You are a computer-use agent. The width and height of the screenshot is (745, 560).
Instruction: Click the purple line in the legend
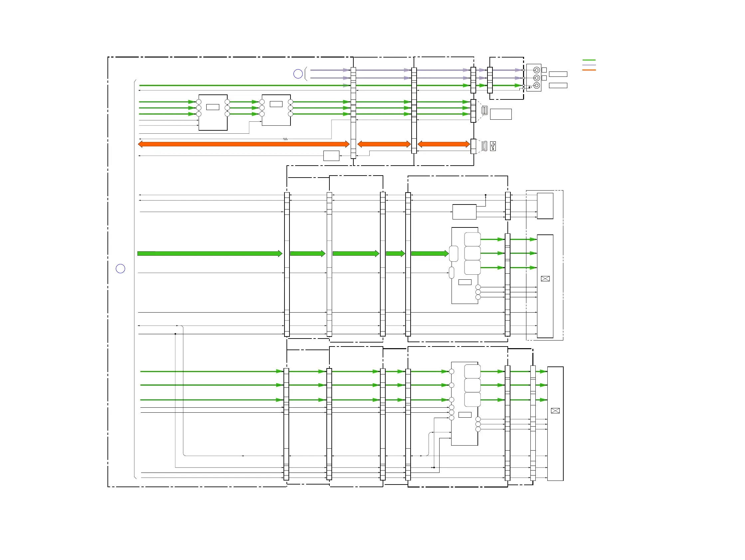click(589, 65)
